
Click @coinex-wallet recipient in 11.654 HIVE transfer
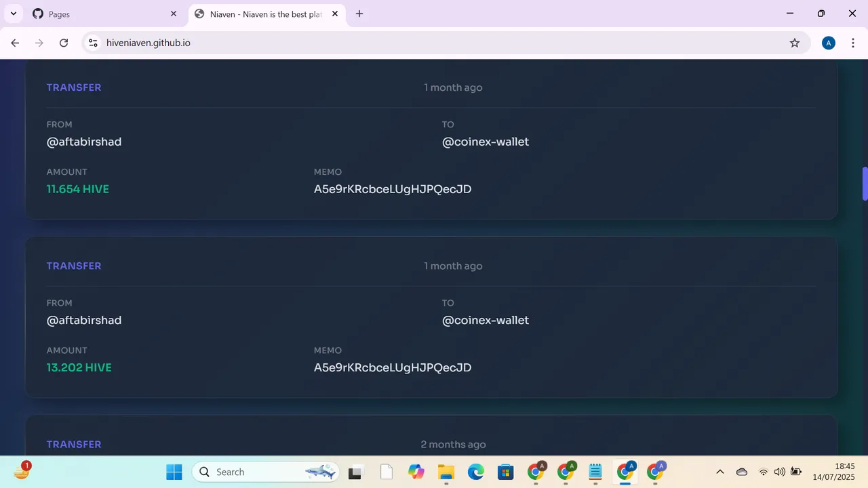(x=486, y=142)
